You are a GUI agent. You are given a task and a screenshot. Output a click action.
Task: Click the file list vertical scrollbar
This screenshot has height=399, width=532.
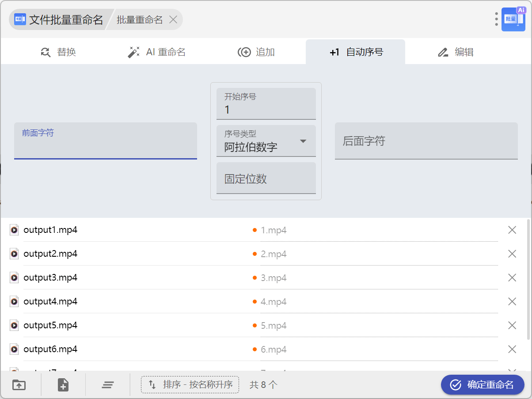coord(528,279)
